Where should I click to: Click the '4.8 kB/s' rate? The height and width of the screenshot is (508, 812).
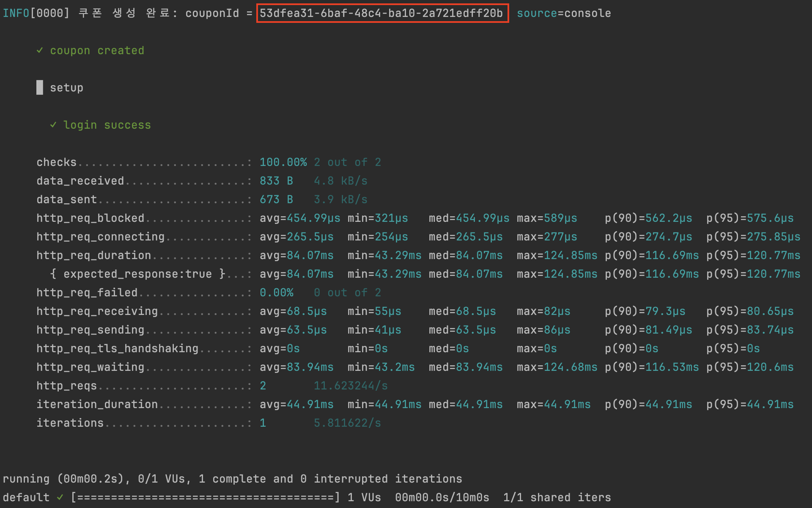pos(340,181)
